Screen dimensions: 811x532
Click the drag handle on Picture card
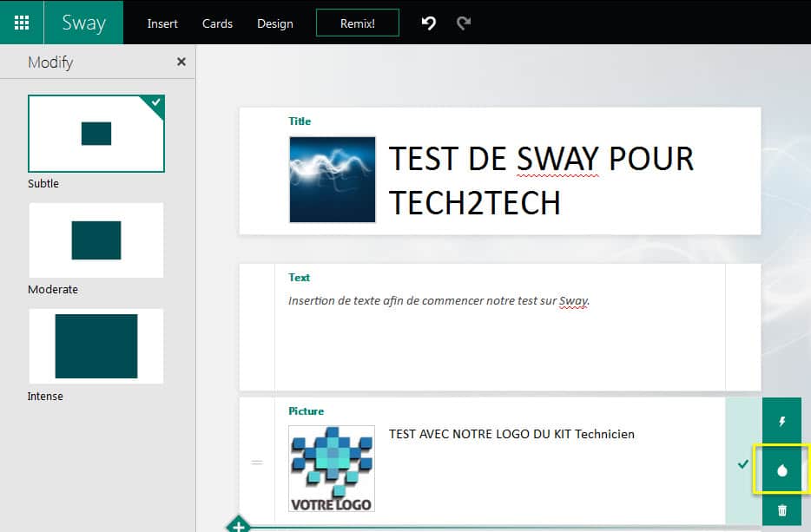point(257,463)
